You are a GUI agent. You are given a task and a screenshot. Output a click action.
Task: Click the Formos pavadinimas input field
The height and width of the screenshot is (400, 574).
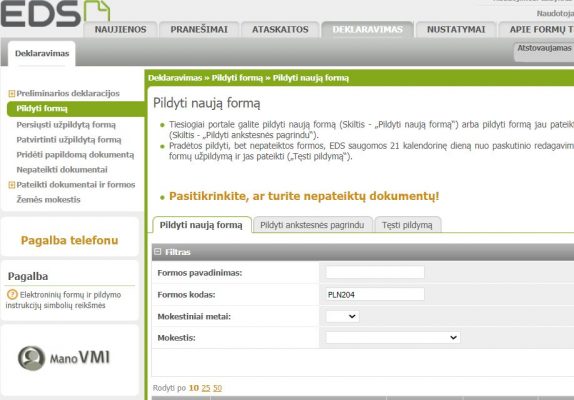click(x=375, y=273)
